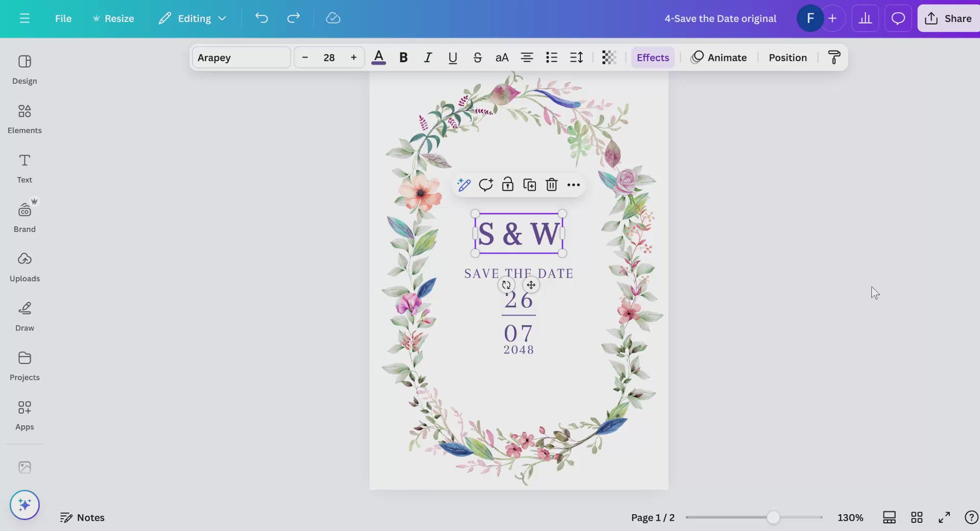980x531 pixels.
Task: Toggle bold formatting
Action: pos(403,58)
